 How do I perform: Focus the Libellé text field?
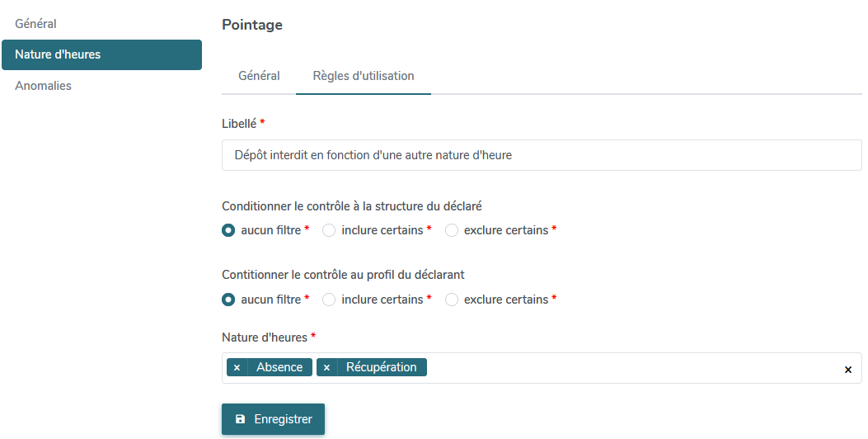pyautogui.click(x=542, y=155)
